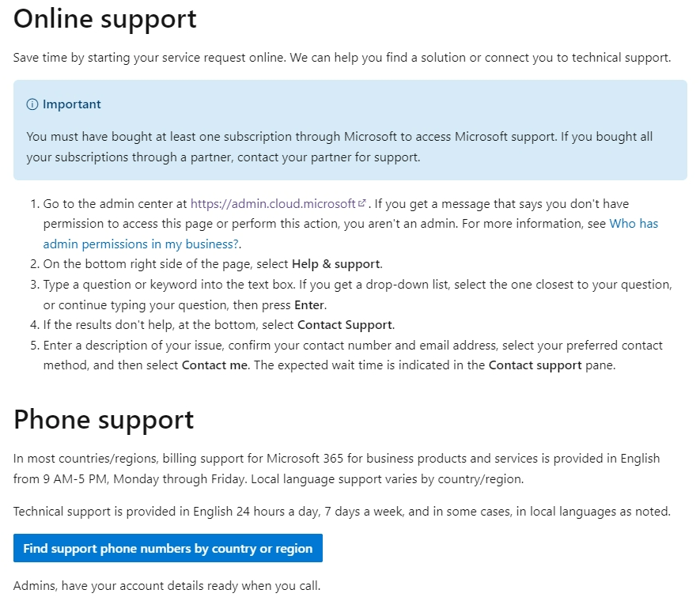Click the bold 'Contact Support' text in step 4
Viewport: 700px width, 601px height.
click(x=345, y=325)
